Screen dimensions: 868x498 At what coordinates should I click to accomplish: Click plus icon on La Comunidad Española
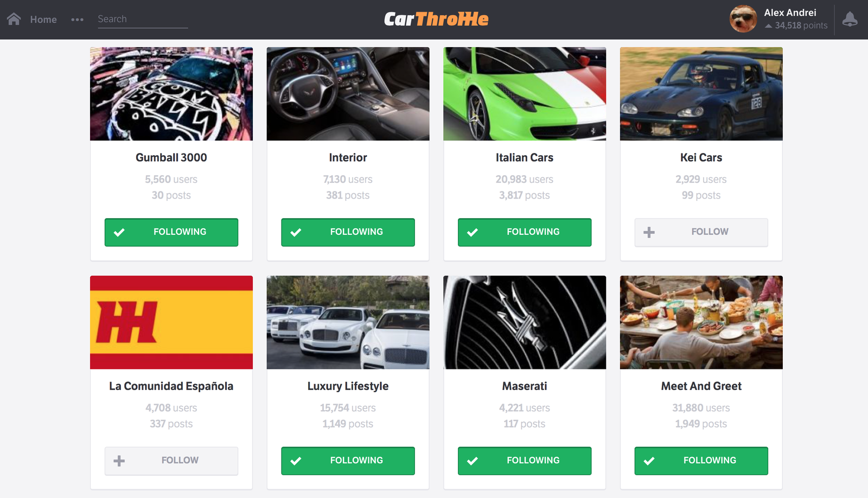point(119,461)
